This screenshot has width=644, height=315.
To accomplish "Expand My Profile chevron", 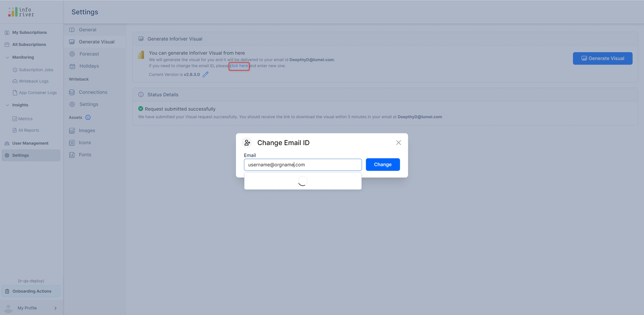I will coord(55,308).
